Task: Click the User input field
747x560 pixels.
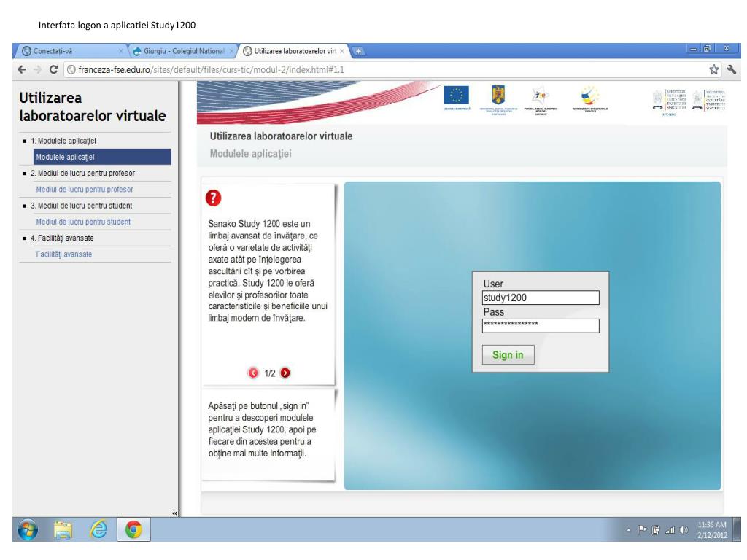Action: tap(541, 297)
